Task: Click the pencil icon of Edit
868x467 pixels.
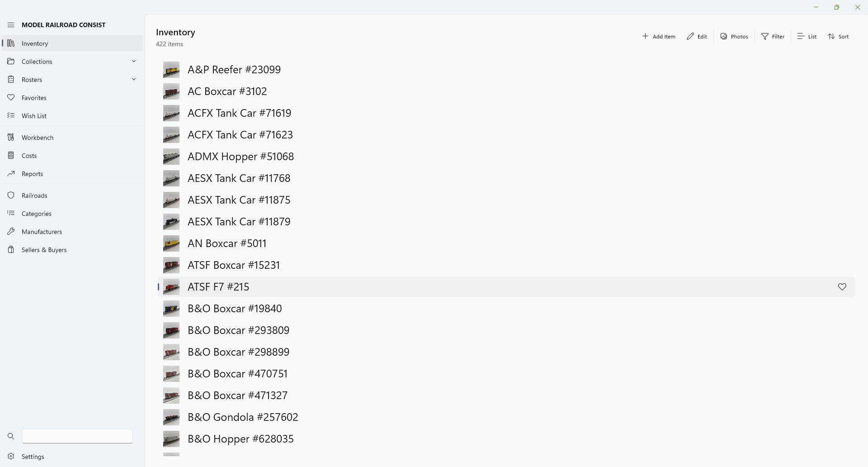Action: (690, 36)
